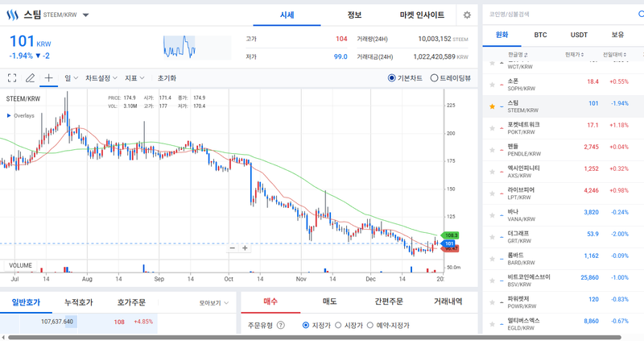
Task: Open the 매도 sell tab
Action: [330, 301]
